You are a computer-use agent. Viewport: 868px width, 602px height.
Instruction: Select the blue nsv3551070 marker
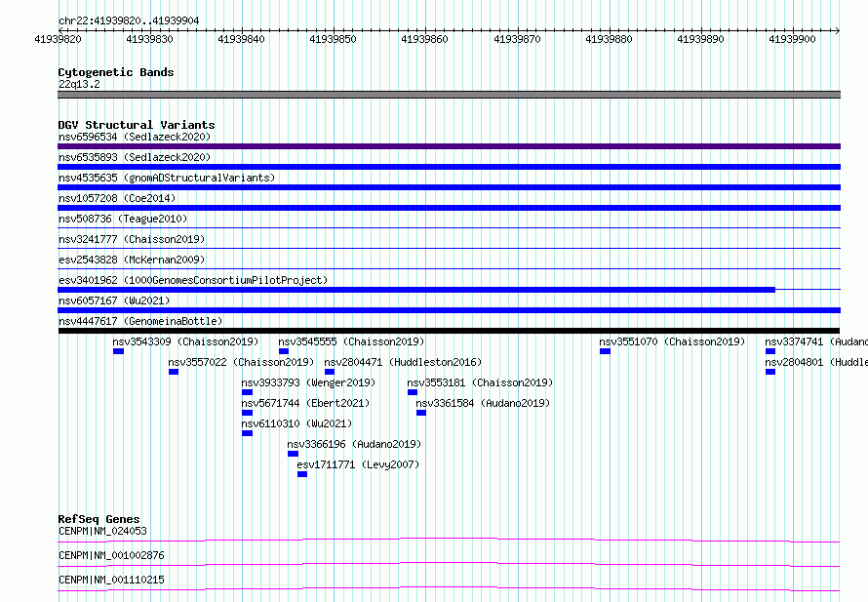click(x=605, y=351)
